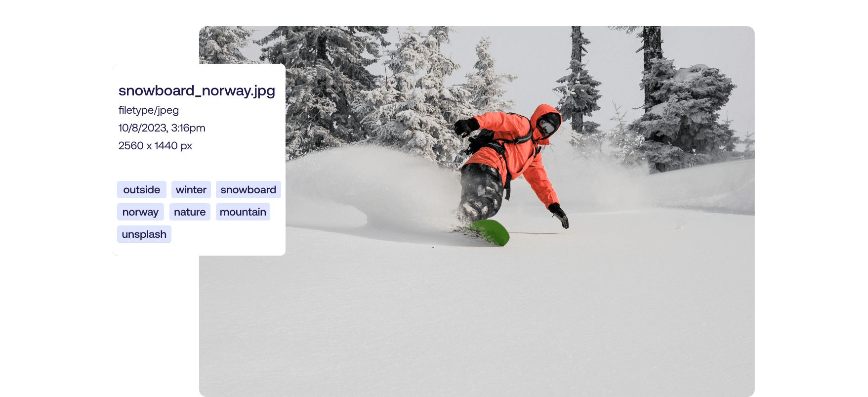Select the nature tag chip

click(190, 212)
